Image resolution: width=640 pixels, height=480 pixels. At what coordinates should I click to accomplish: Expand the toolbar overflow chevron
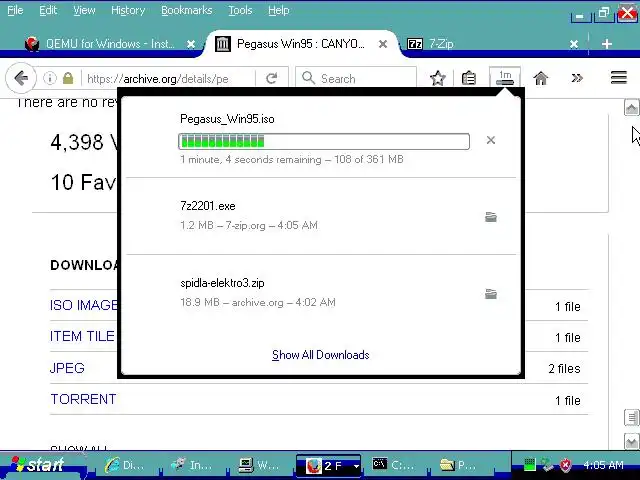[577, 78]
